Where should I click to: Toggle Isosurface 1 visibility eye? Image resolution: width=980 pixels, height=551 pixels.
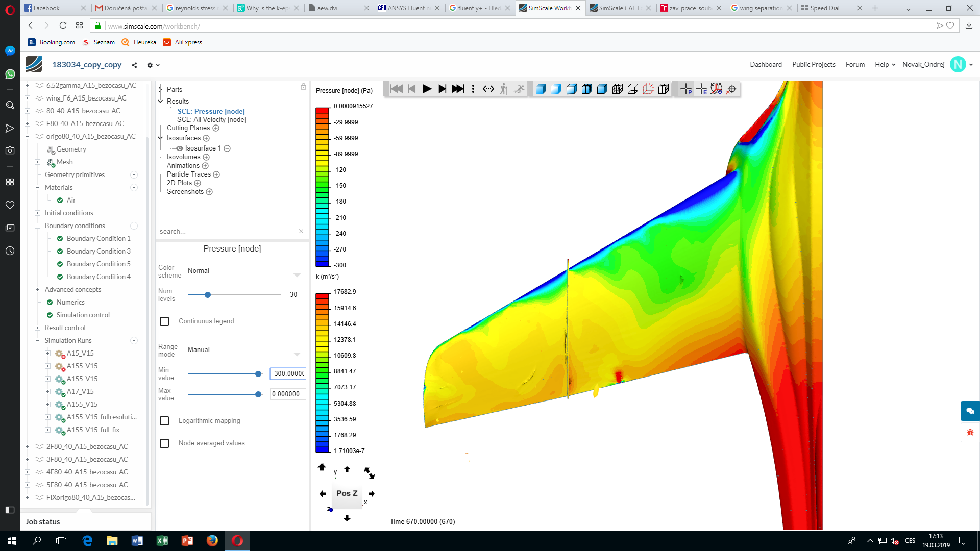pos(180,148)
